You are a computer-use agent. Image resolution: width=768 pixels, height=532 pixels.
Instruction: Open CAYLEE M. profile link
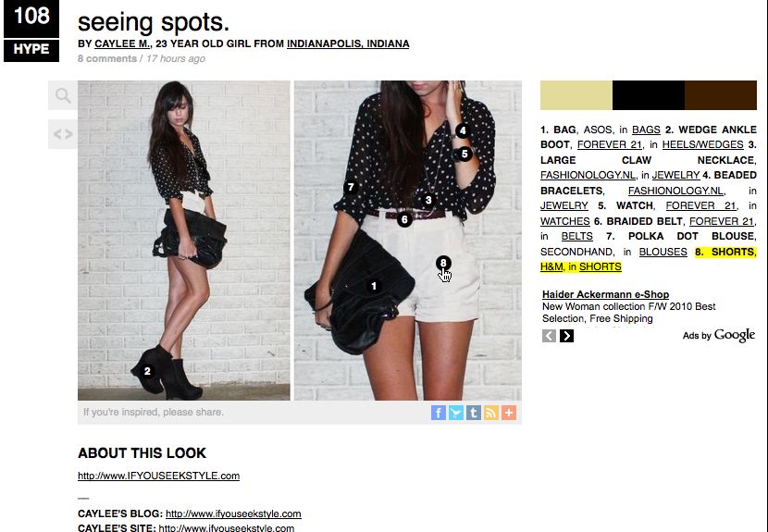[x=122, y=43]
